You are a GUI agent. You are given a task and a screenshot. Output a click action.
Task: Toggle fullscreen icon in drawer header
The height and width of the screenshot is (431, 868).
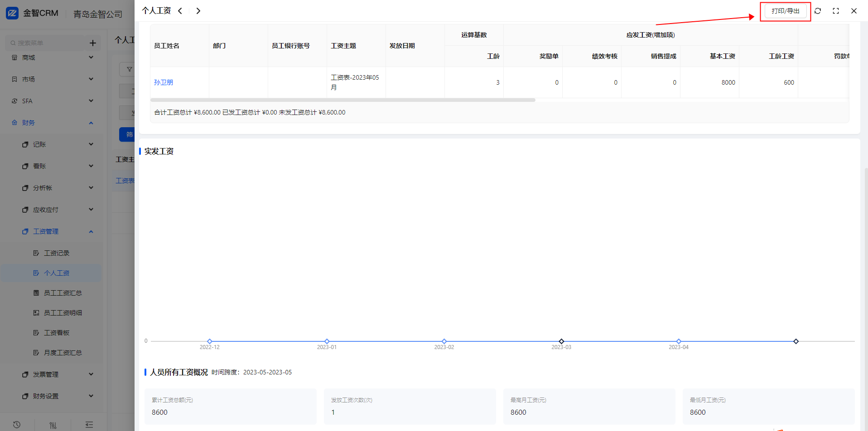836,11
